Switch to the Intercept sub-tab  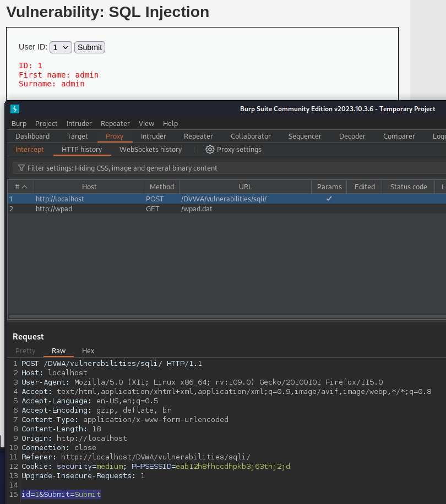[30, 150]
